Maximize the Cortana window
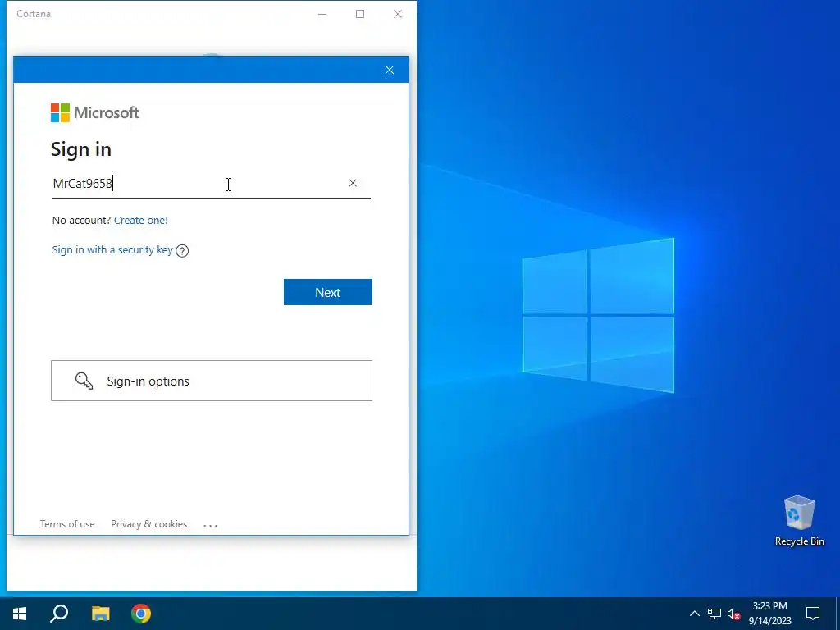 click(360, 14)
